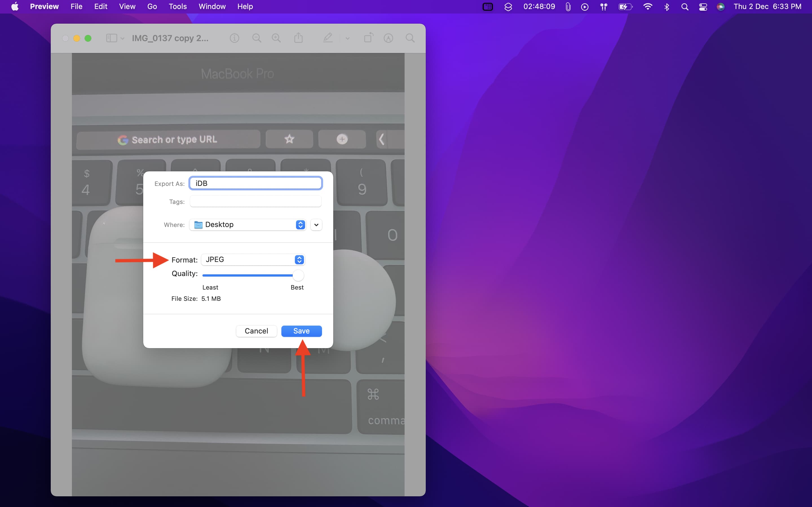Open Spotlight search
The height and width of the screenshot is (507, 812).
(x=685, y=6)
